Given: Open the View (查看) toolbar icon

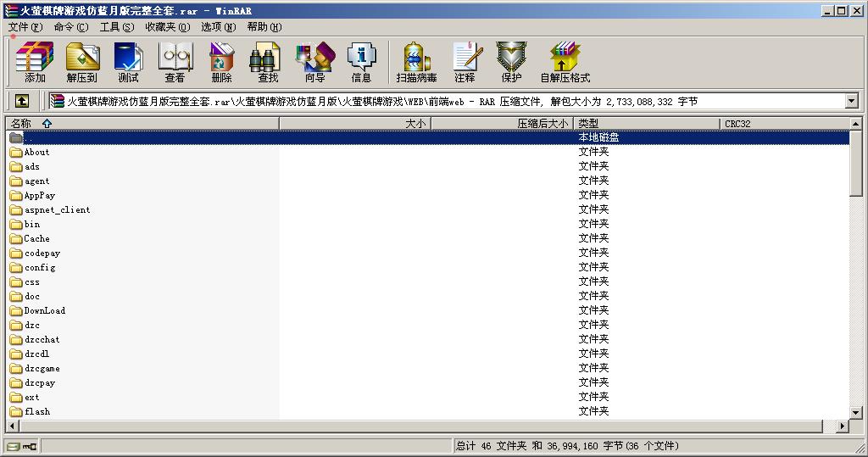Looking at the screenshot, I should coord(175,63).
